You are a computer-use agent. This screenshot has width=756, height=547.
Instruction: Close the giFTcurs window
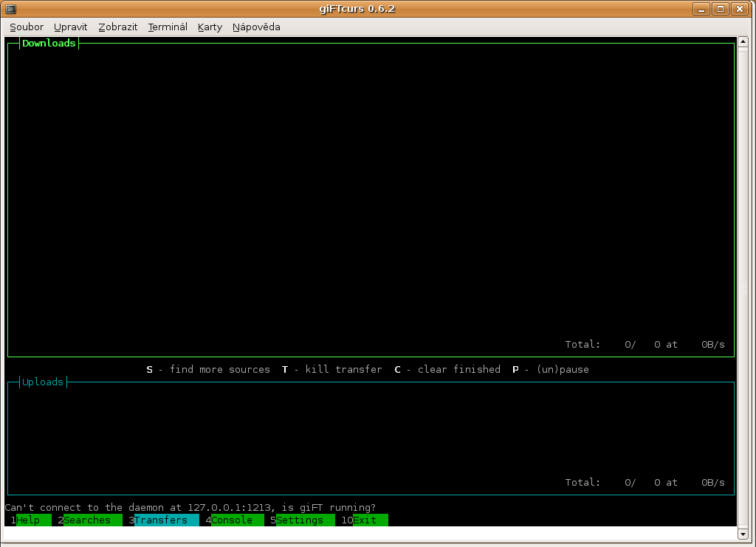[740, 9]
